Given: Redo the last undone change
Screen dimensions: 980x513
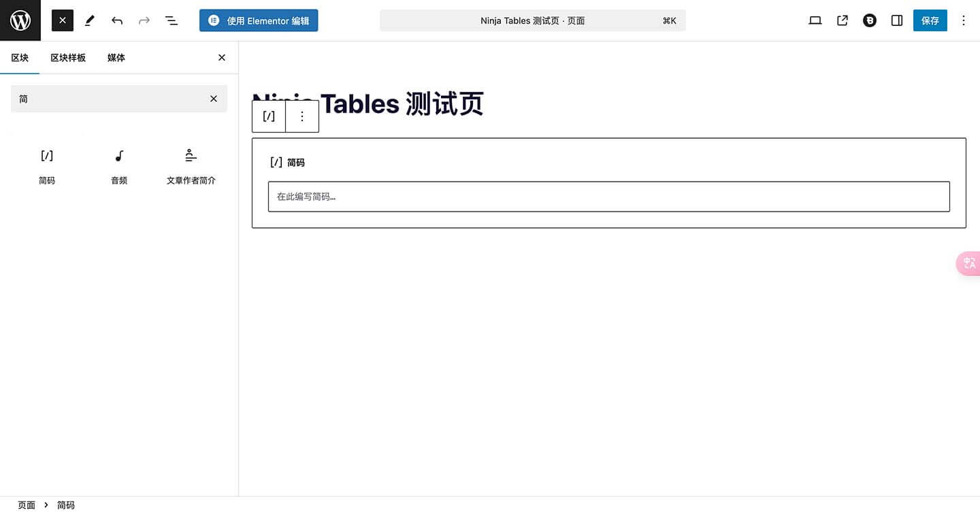Looking at the screenshot, I should pos(144,20).
